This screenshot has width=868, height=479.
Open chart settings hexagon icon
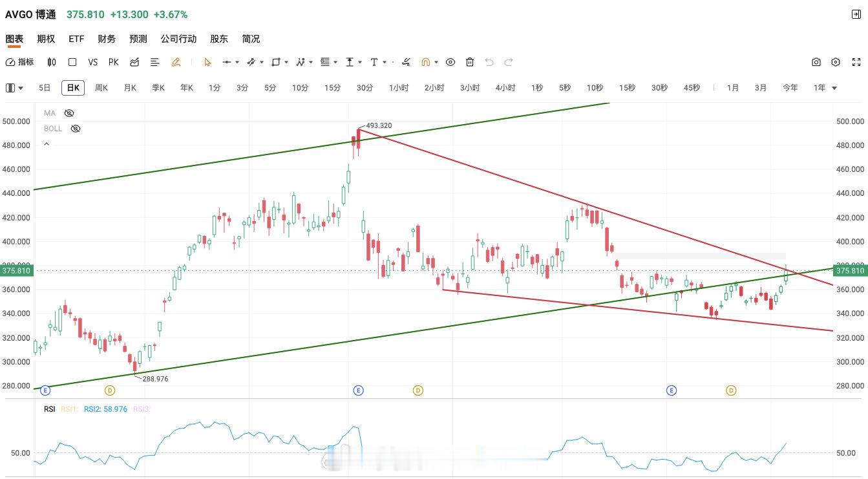click(x=836, y=62)
